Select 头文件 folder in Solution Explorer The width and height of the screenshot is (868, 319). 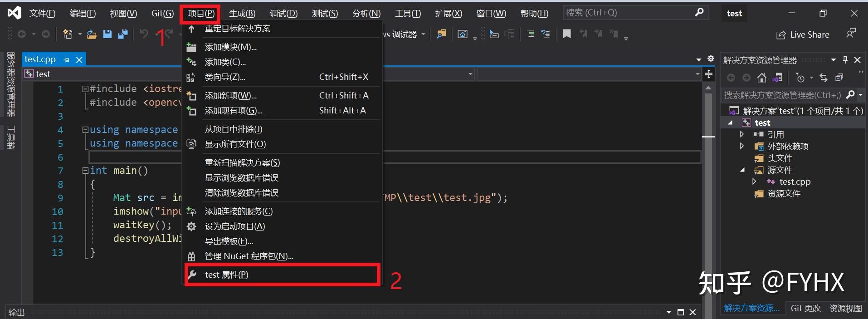780,158
